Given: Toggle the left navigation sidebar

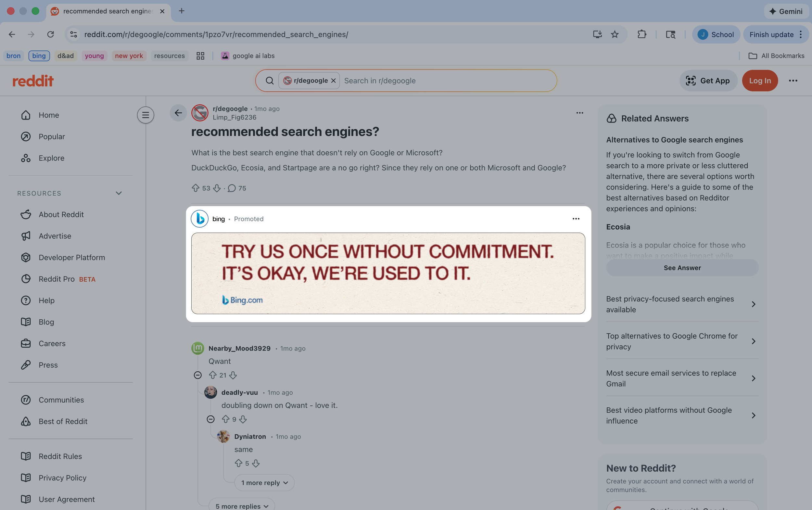Looking at the screenshot, I should 145,115.
